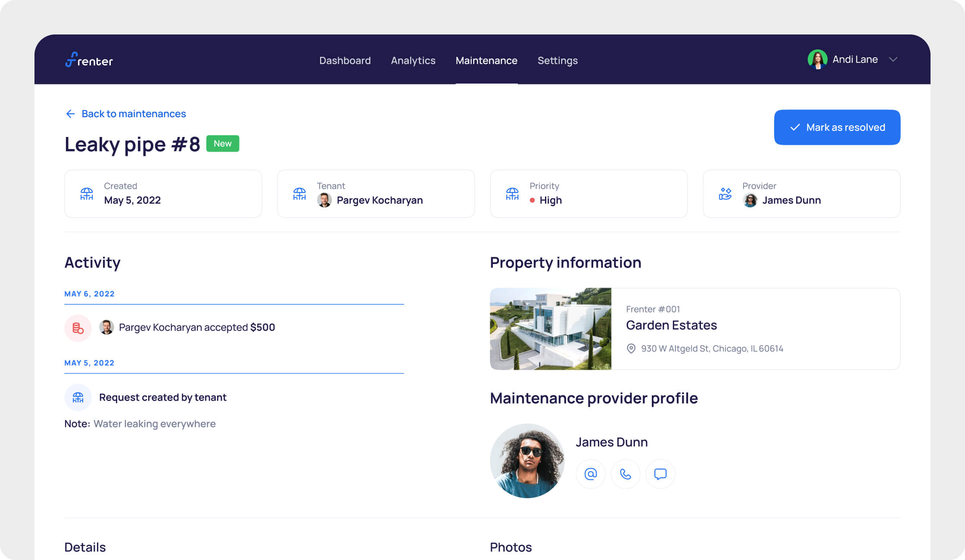Image resolution: width=965 pixels, height=560 pixels.
Task: Click the red coins icon in activity
Action: (78, 328)
